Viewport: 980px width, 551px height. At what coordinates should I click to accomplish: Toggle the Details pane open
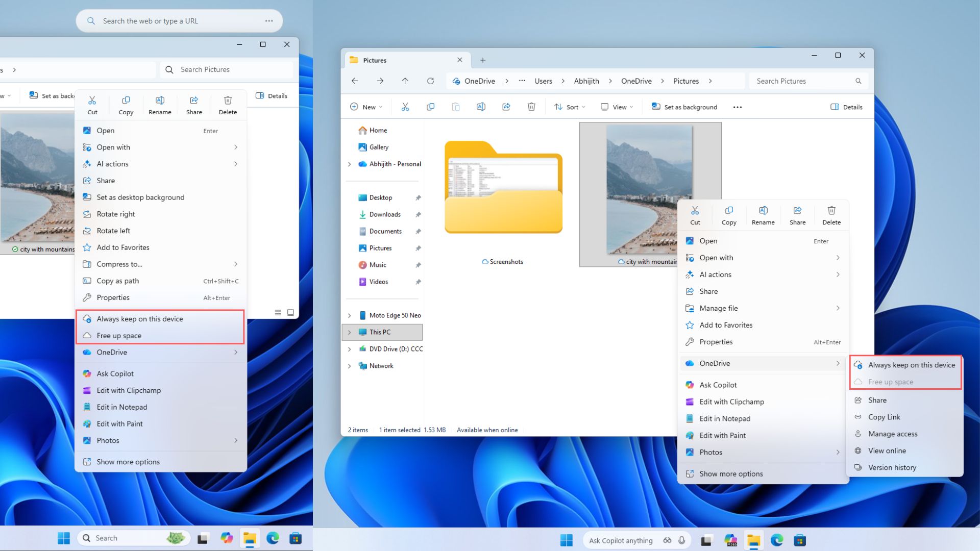coord(846,107)
